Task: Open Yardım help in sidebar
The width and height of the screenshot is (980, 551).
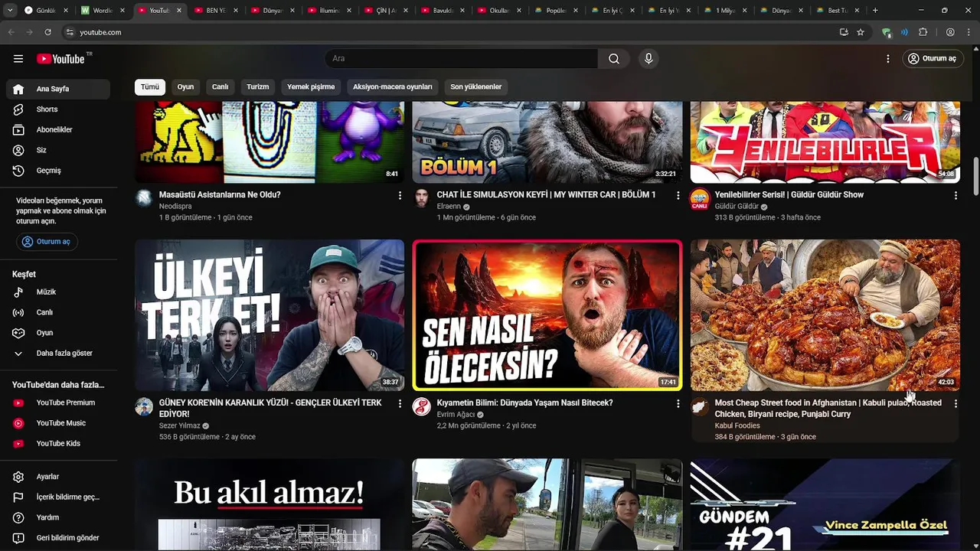Action: tap(58, 517)
